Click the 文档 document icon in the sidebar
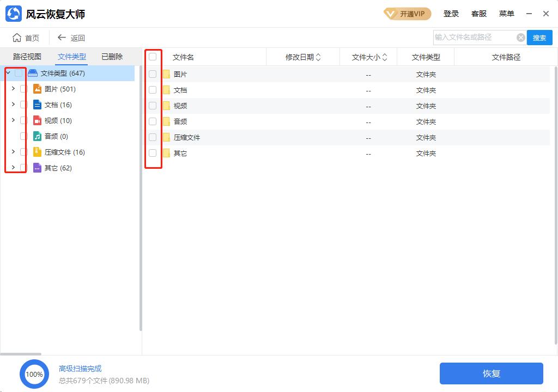The height and width of the screenshot is (392, 558). [37, 105]
